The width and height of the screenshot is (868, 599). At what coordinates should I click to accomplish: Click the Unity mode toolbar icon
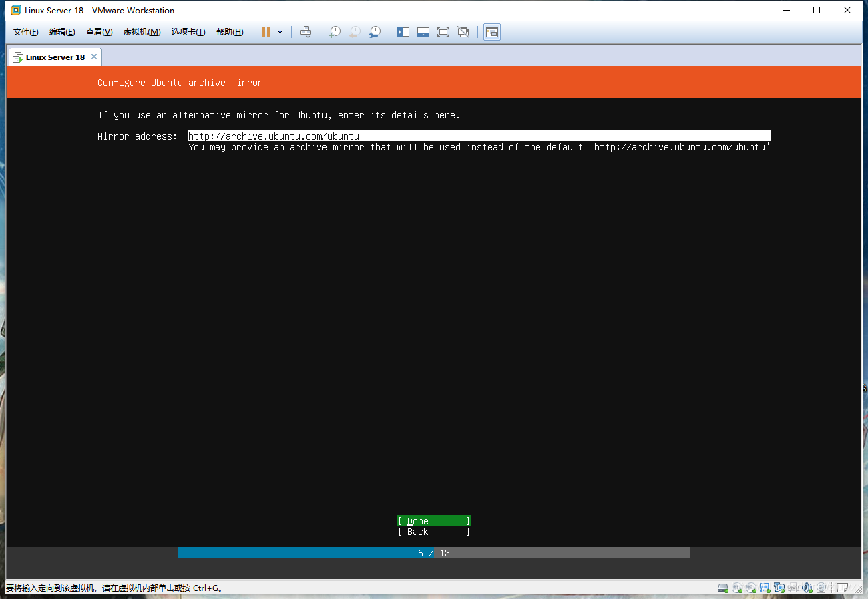(463, 32)
